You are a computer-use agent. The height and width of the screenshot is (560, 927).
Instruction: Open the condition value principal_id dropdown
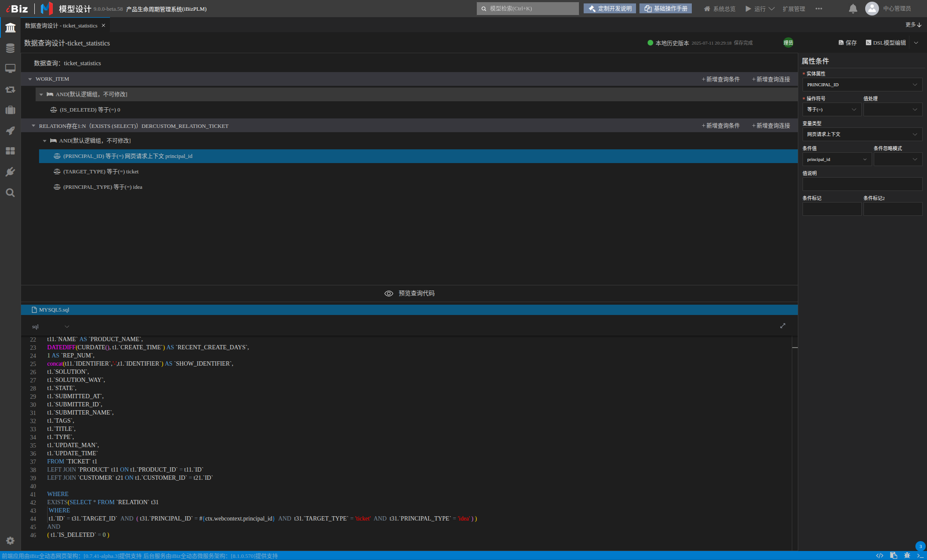837,159
